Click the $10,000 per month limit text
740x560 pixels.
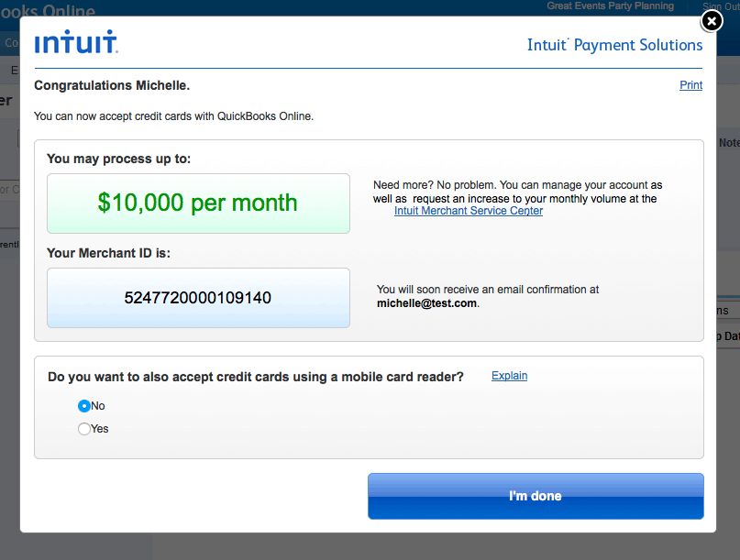(198, 203)
